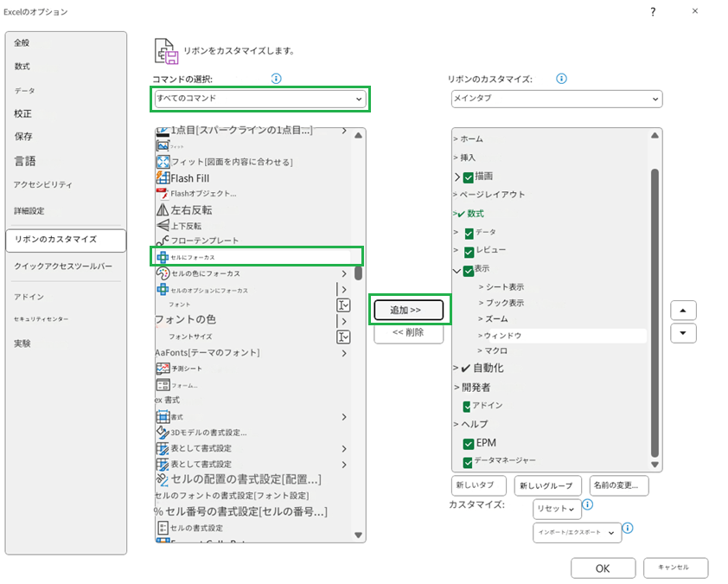Move selected item down with arrow button
728x584 pixels.
pos(683,333)
